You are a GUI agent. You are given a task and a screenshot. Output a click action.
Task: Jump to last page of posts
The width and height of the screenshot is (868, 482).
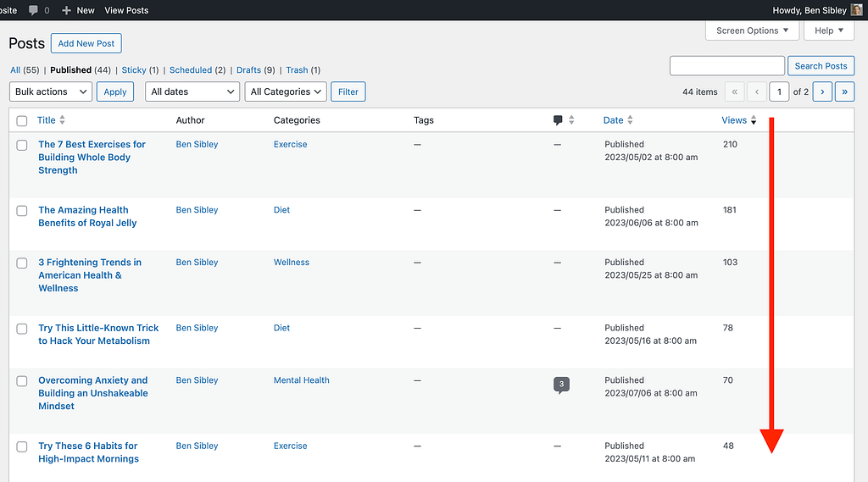pyautogui.click(x=844, y=91)
